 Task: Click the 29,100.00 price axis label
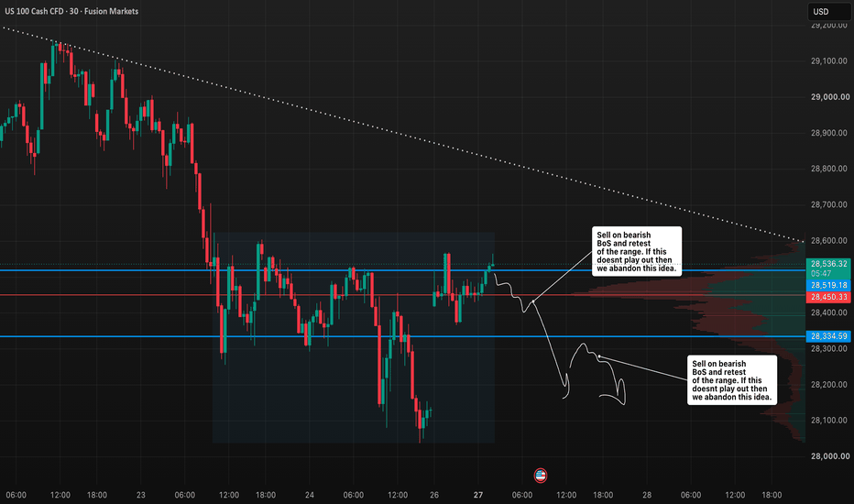(x=829, y=61)
